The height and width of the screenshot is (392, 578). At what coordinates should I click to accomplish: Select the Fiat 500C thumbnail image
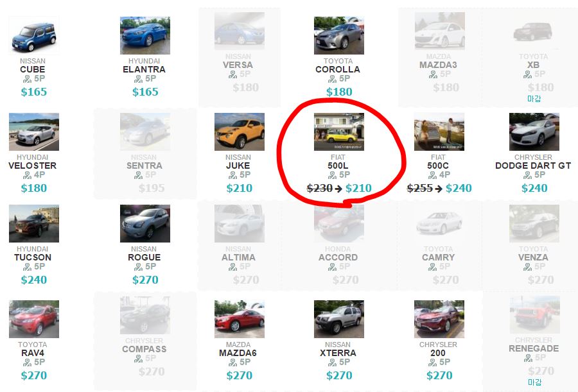(439, 132)
